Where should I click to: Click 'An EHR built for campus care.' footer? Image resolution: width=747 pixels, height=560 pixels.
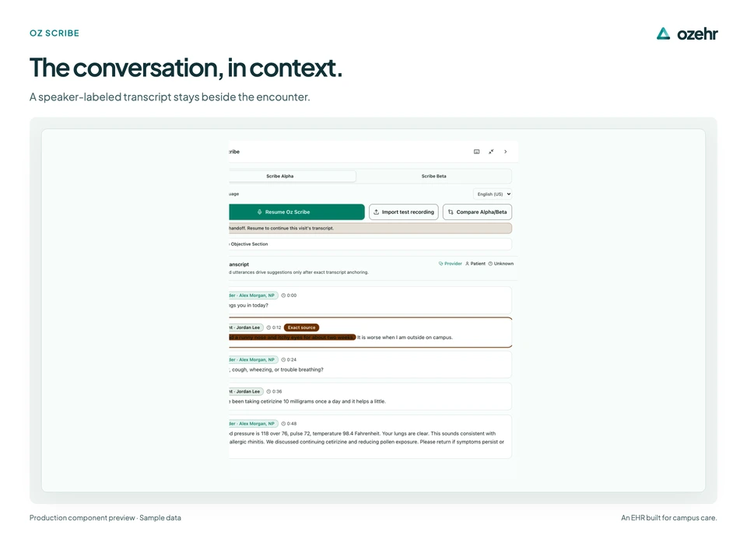pos(669,518)
